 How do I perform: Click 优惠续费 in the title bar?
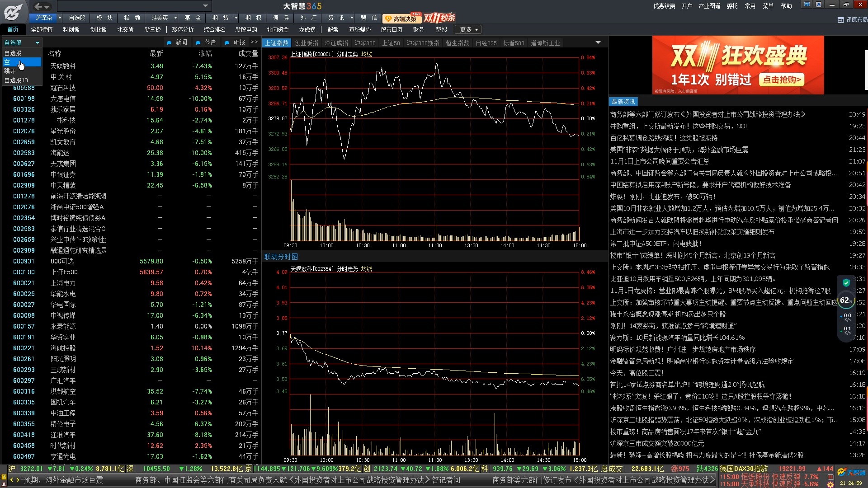tap(664, 6)
